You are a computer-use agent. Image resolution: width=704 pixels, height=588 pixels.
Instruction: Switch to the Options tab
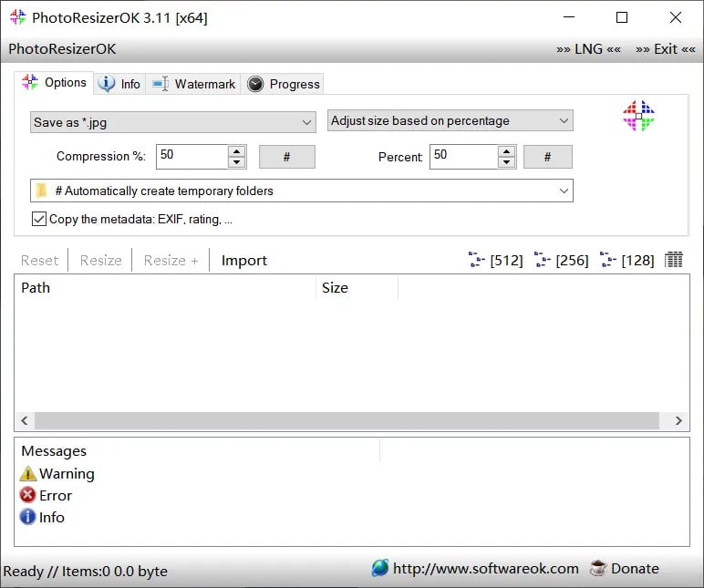pos(54,83)
